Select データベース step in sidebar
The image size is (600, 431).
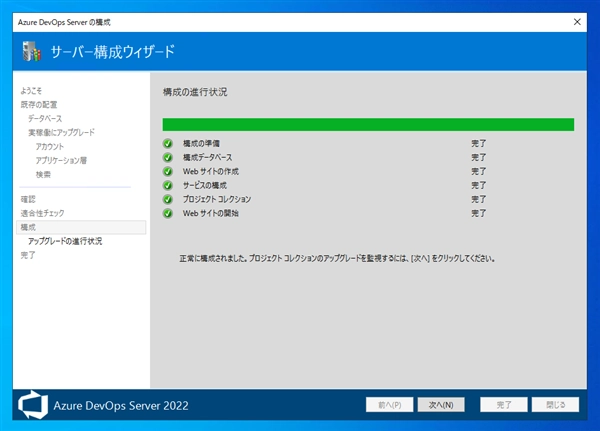45,119
